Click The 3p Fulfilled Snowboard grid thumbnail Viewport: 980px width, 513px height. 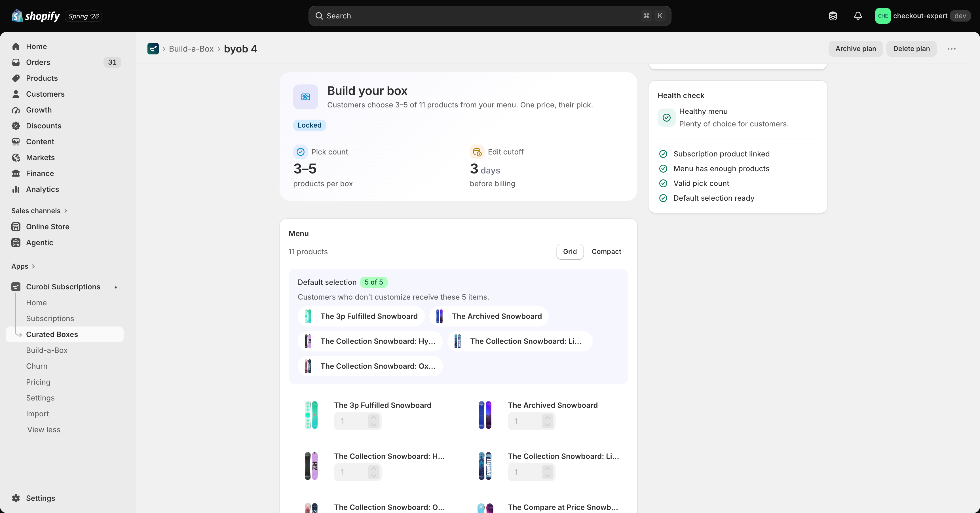tap(311, 415)
